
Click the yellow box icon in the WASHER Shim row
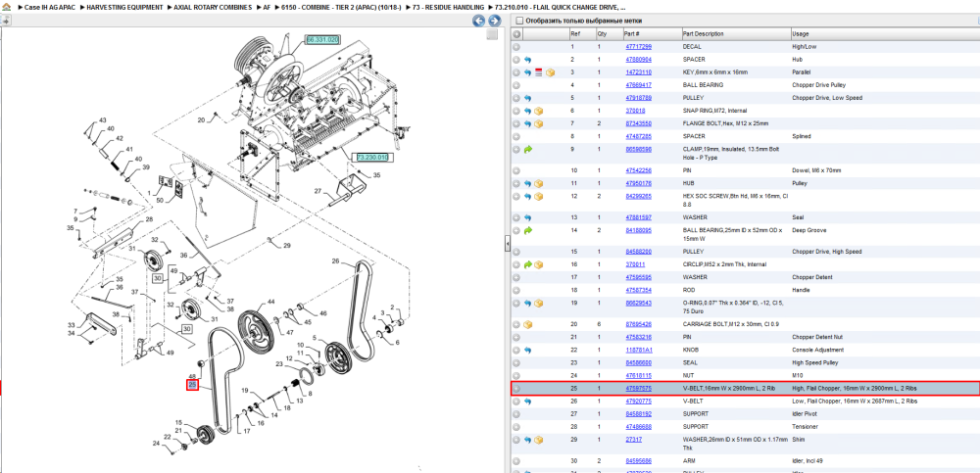point(539,440)
